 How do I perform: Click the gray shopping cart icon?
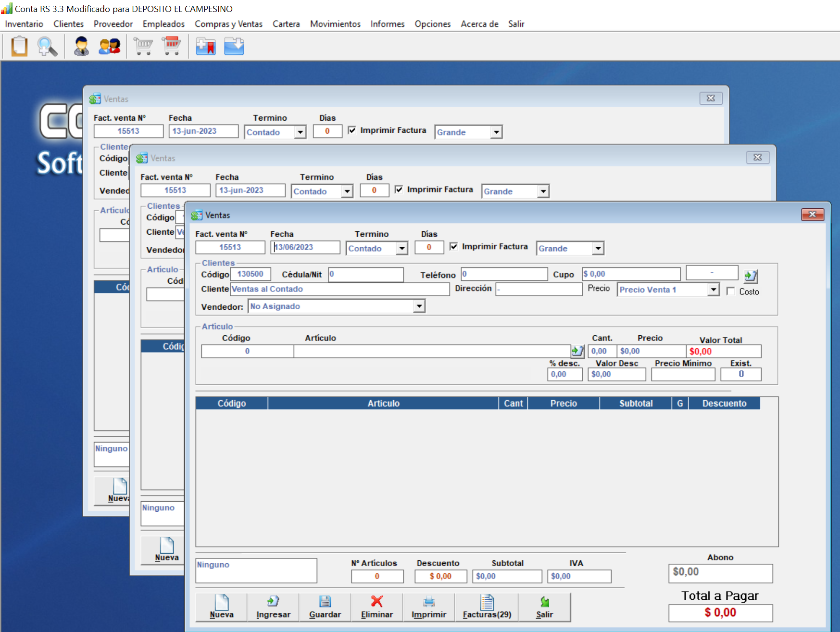click(x=143, y=47)
